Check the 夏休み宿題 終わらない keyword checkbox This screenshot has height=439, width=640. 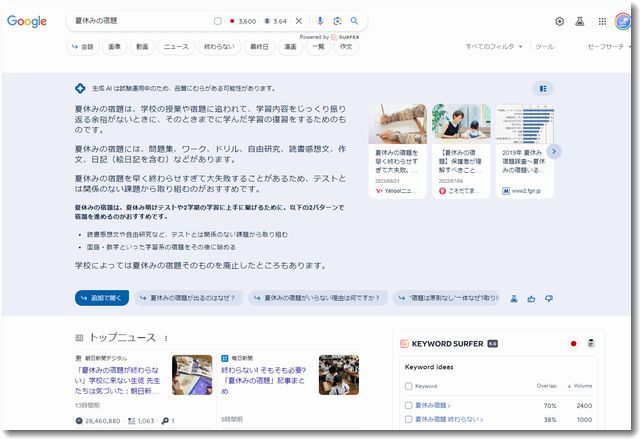pos(409,419)
